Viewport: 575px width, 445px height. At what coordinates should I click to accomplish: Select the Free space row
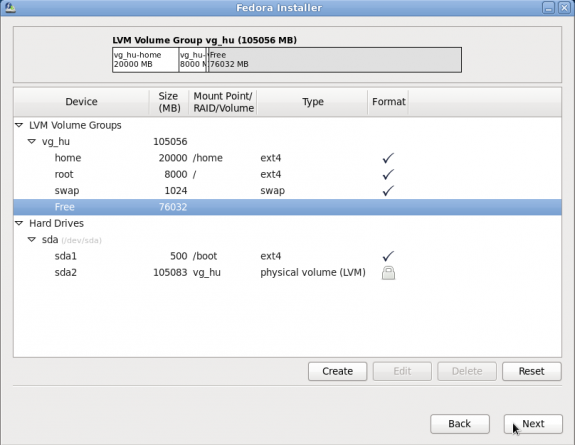click(288, 207)
